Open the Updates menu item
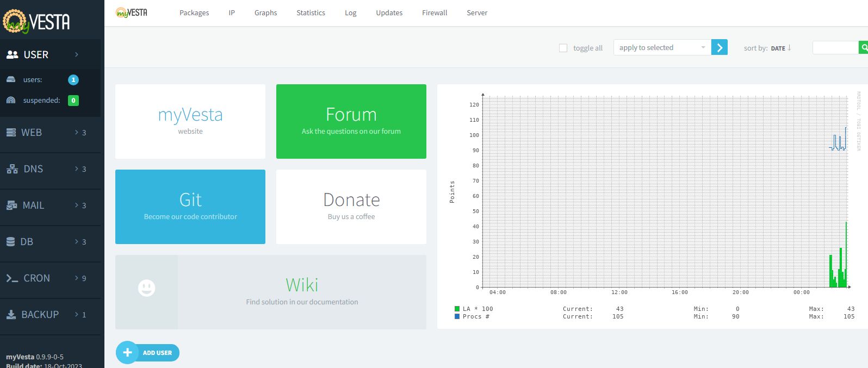The height and width of the screenshot is (368, 868). point(389,13)
